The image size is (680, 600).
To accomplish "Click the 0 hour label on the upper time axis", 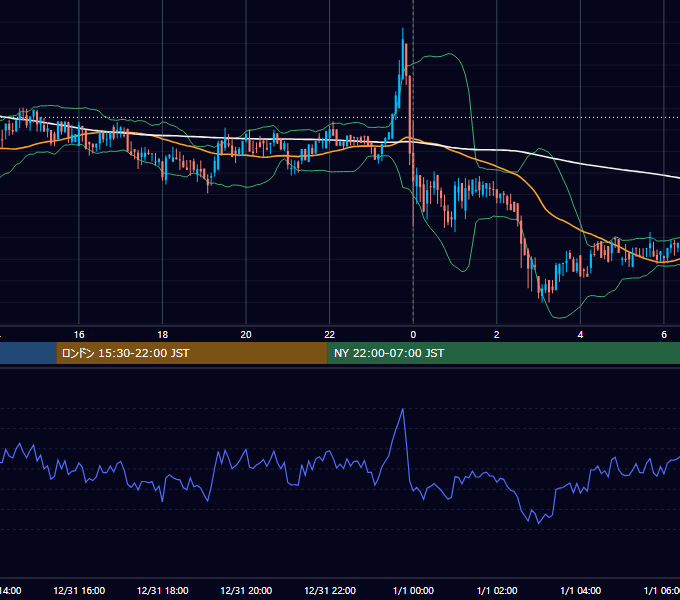I will 413,335.
